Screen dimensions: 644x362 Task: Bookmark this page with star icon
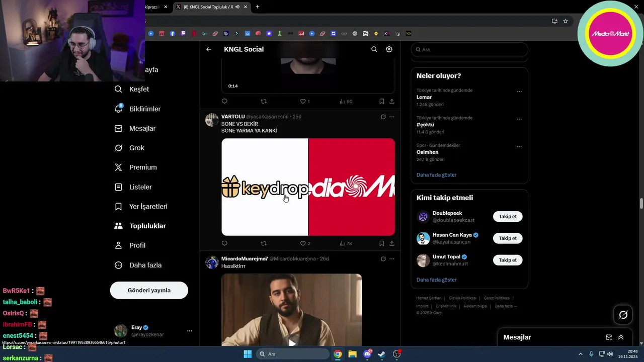coord(566,21)
